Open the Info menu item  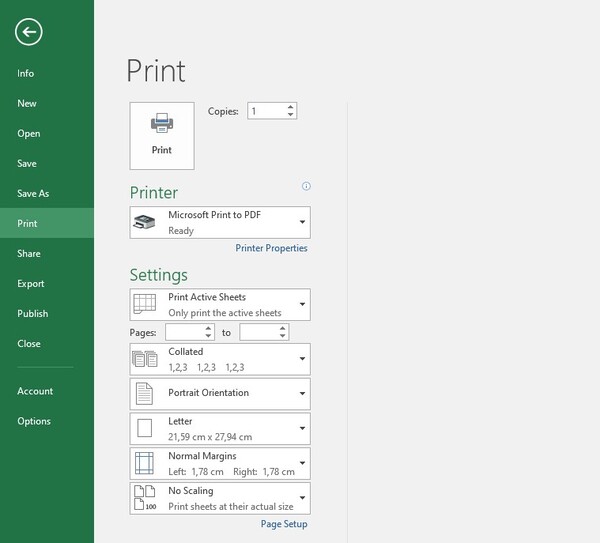point(47,73)
